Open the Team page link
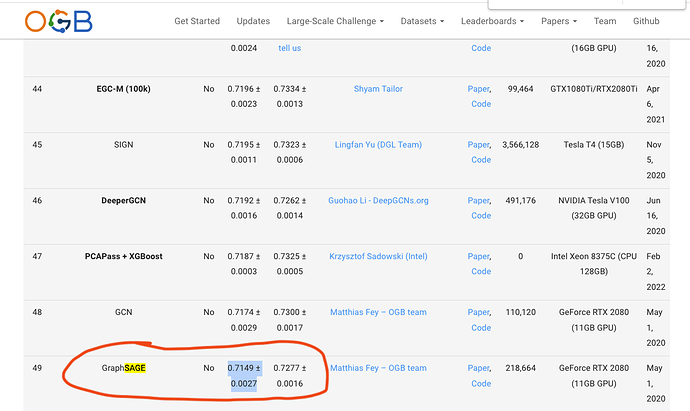 click(x=605, y=21)
